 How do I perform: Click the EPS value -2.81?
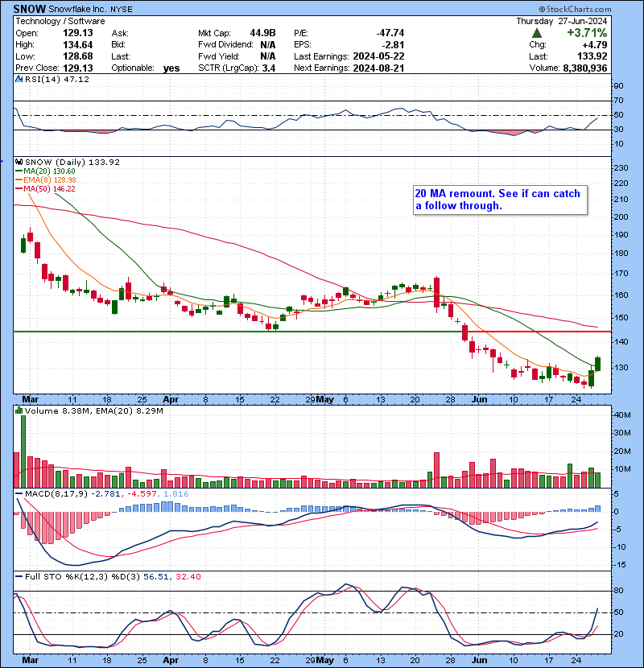[393, 45]
